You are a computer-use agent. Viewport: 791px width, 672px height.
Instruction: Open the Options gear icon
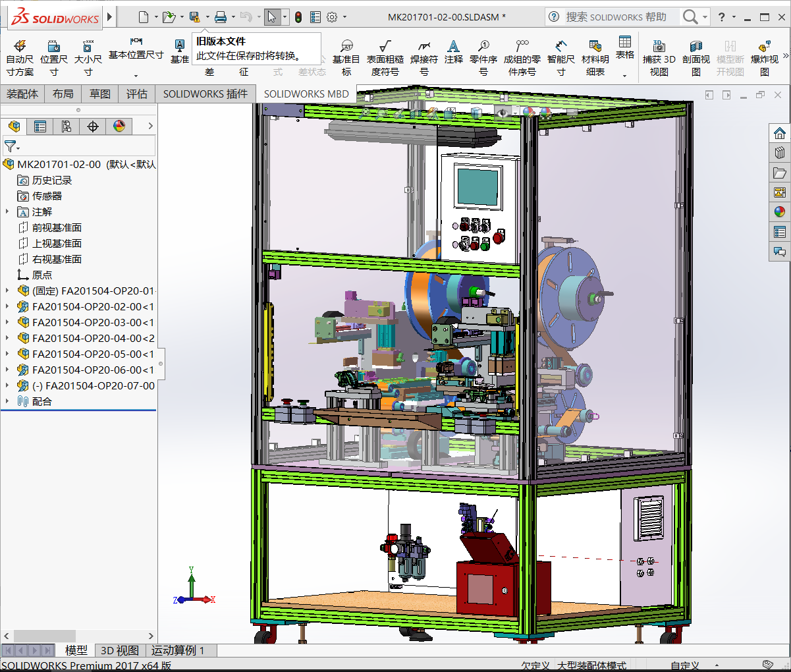(x=333, y=16)
